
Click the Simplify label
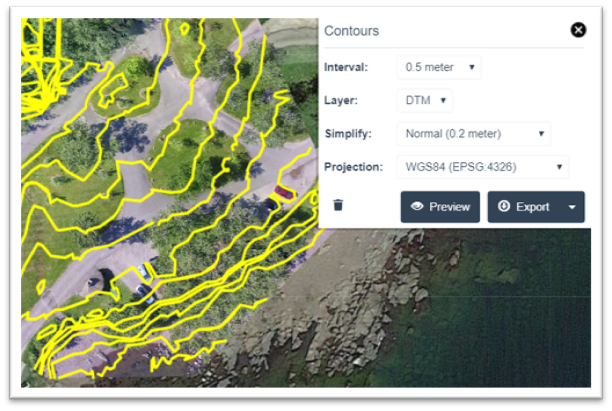point(348,134)
